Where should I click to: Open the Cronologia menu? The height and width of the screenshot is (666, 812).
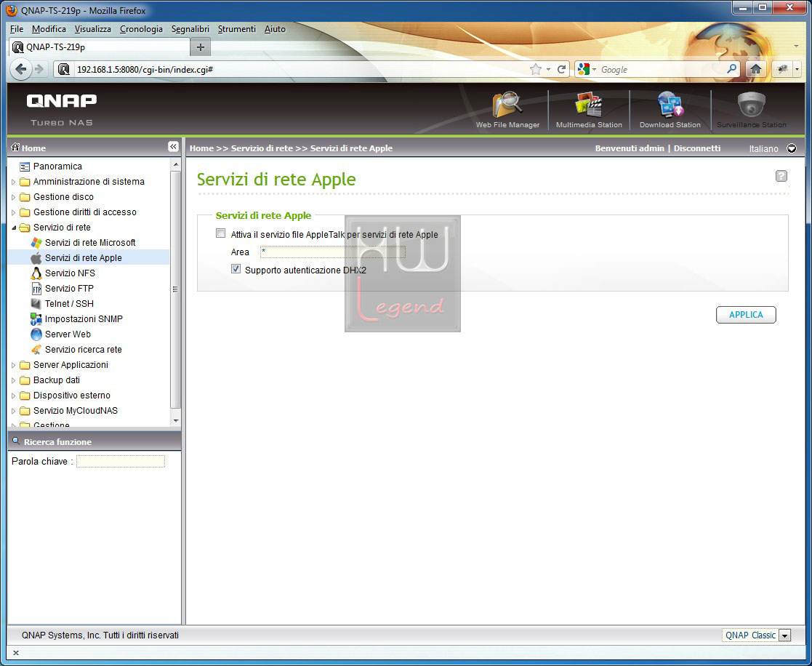pyautogui.click(x=141, y=29)
